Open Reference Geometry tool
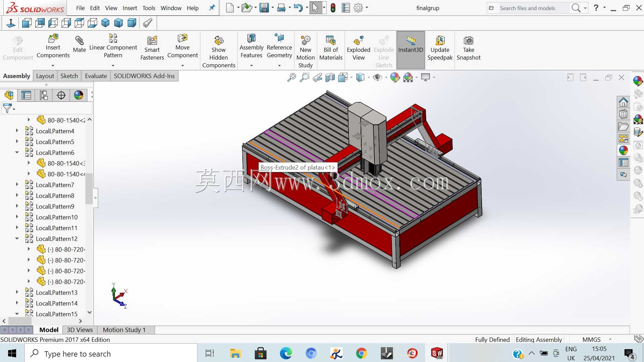 (x=279, y=46)
